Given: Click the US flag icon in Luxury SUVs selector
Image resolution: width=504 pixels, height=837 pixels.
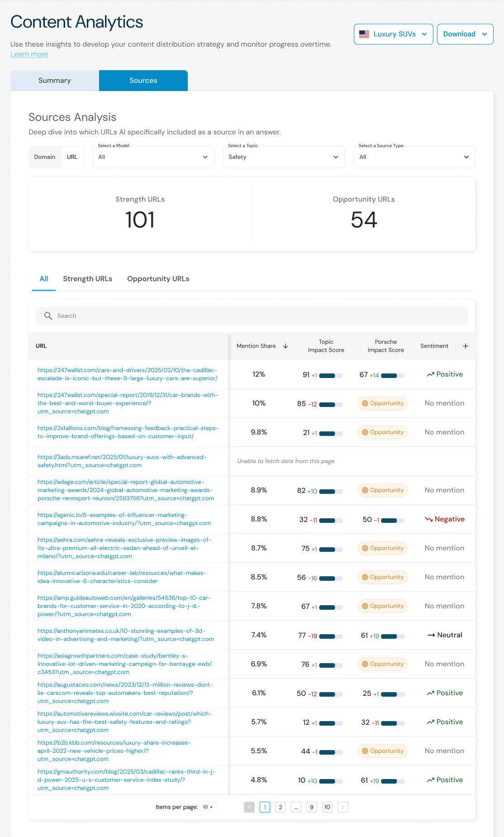Looking at the screenshot, I should coord(364,34).
